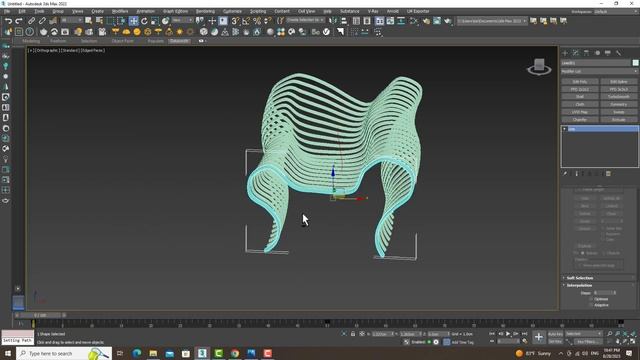Open the Select by Name dialog icon
The height and width of the screenshot is (360, 640).
click(99, 21)
